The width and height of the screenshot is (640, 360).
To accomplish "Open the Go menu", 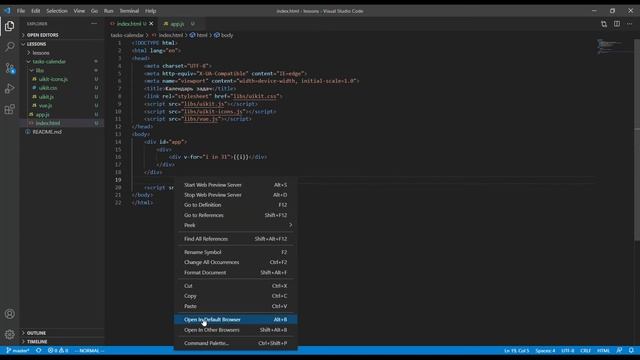I will click(94, 11).
